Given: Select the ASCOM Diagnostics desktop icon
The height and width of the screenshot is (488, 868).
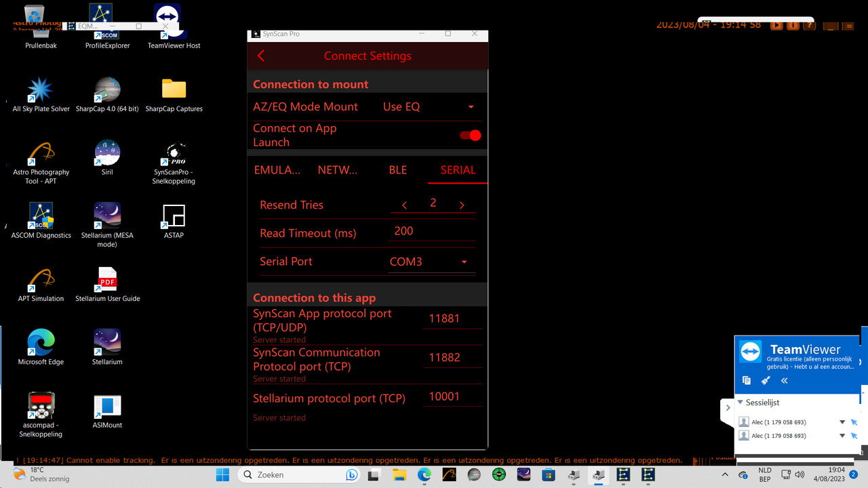Looking at the screenshot, I should (x=41, y=221).
